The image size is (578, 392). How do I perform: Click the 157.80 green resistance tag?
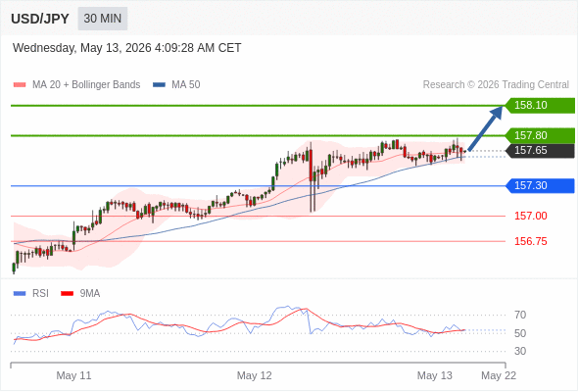click(540, 135)
